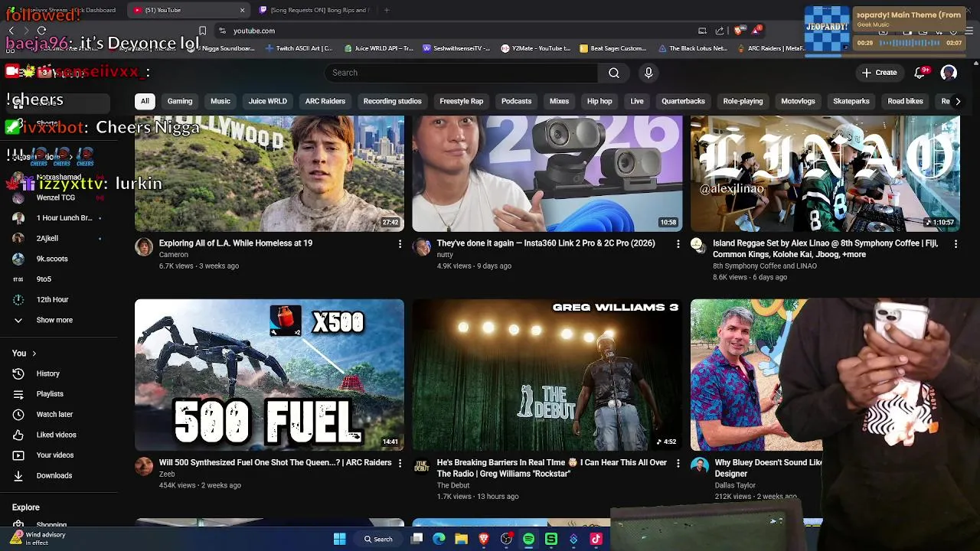Open Insta360 Link 2 Pro video title
This screenshot has width=980, height=551.
tap(546, 243)
